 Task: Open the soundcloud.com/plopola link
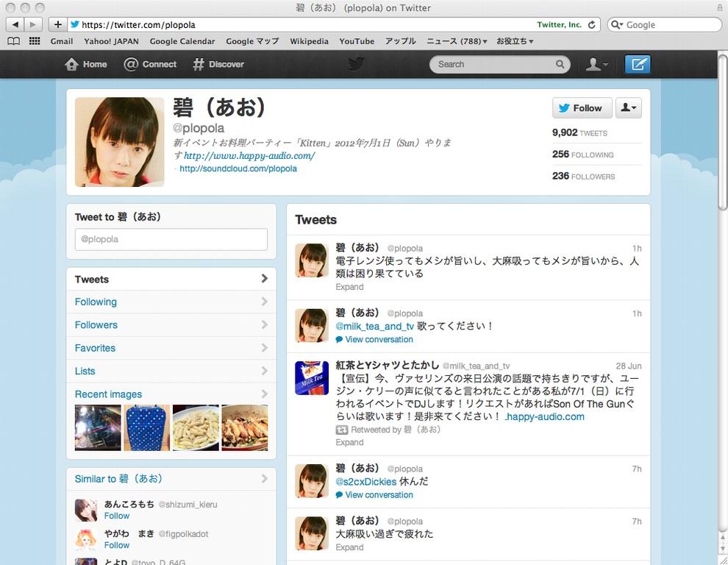(238, 168)
